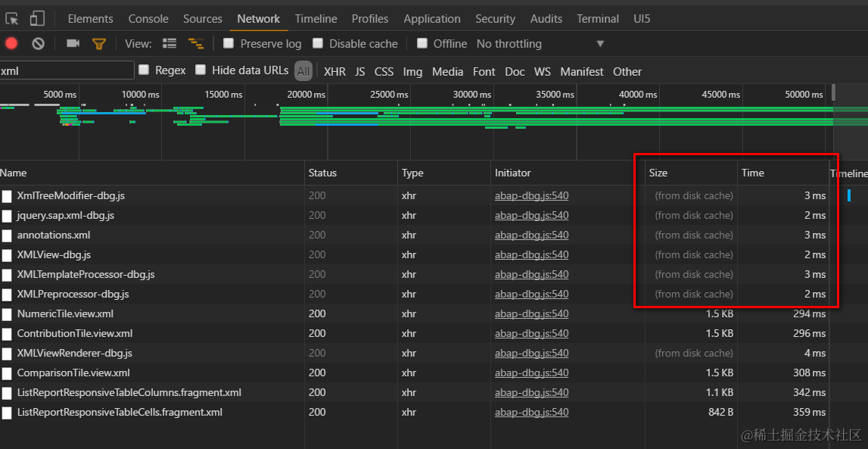868x449 pixels.
Task: Enable Regex filter checkbox
Action: pyautogui.click(x=144, y=69)
